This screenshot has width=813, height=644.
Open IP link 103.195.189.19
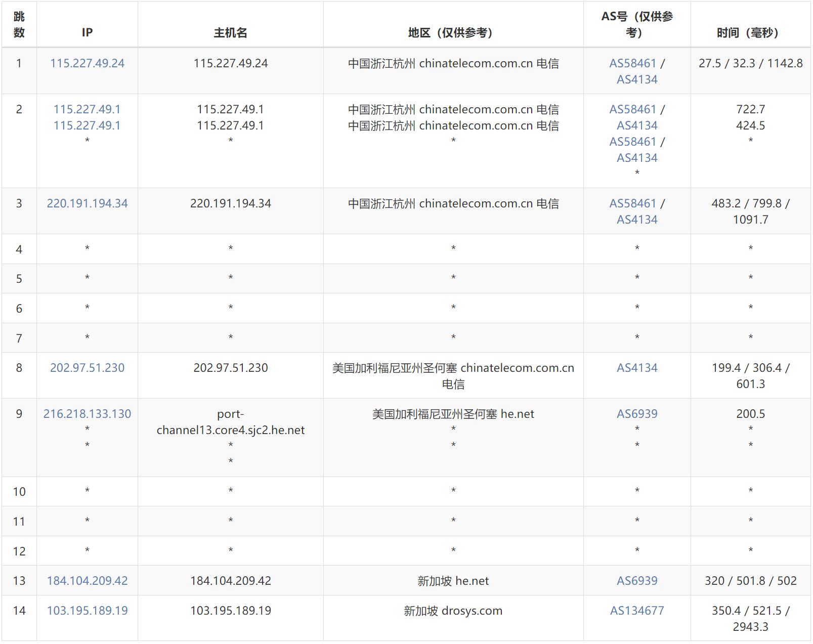pos(87,611)
